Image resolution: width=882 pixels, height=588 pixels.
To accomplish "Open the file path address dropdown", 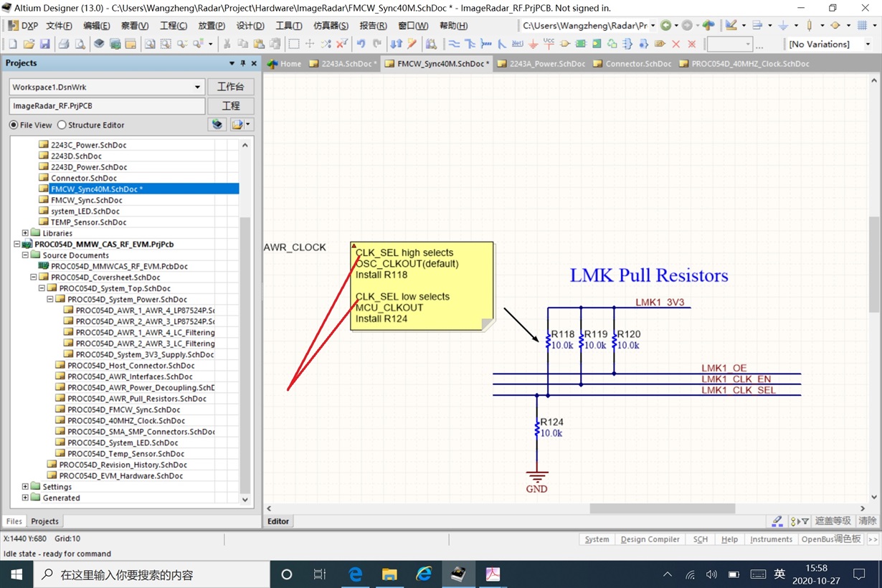I will point(653,25).
